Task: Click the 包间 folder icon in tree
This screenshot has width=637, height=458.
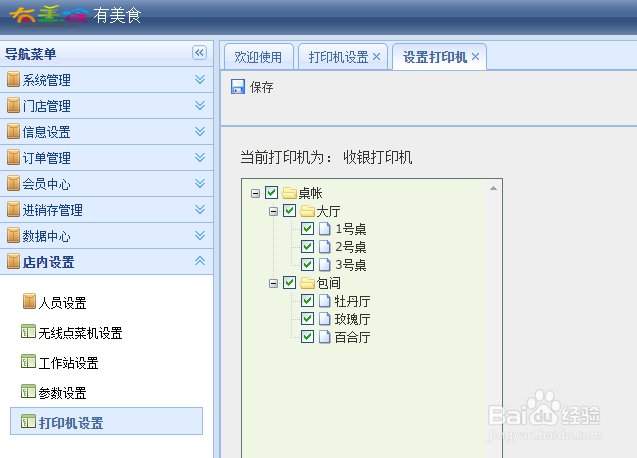Action: 308,282
